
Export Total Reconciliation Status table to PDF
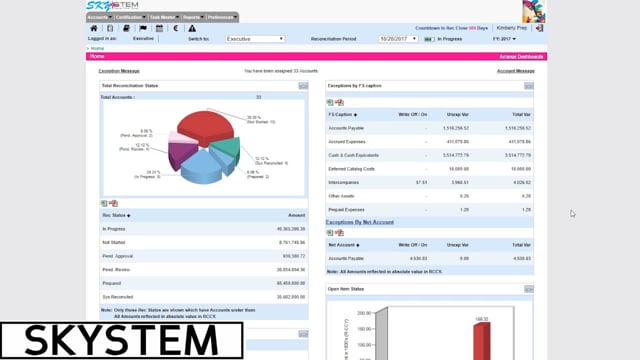pos(113,203)
